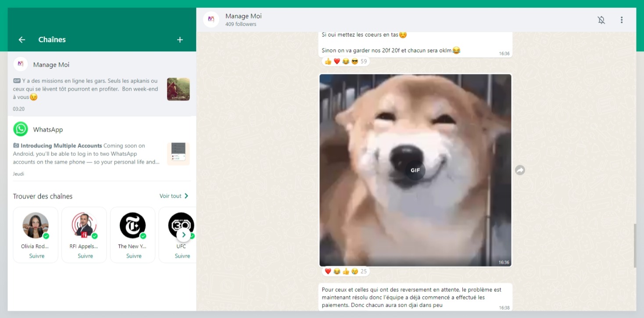Image resolution: width=644 pixels, height=318 pixels.
Task: Click the Manage Moi header avatar
Action: [x=211, y=19]
